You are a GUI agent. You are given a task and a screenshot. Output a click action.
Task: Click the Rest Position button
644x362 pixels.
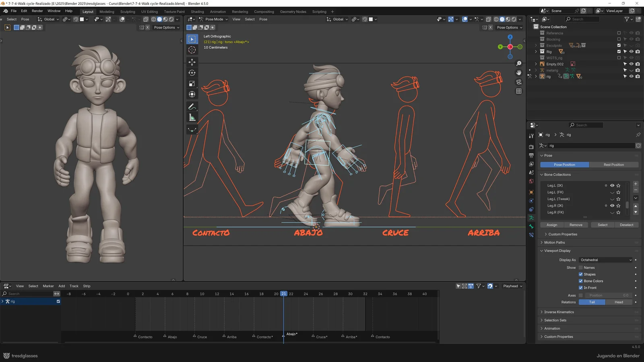click(x=613, y=165)
